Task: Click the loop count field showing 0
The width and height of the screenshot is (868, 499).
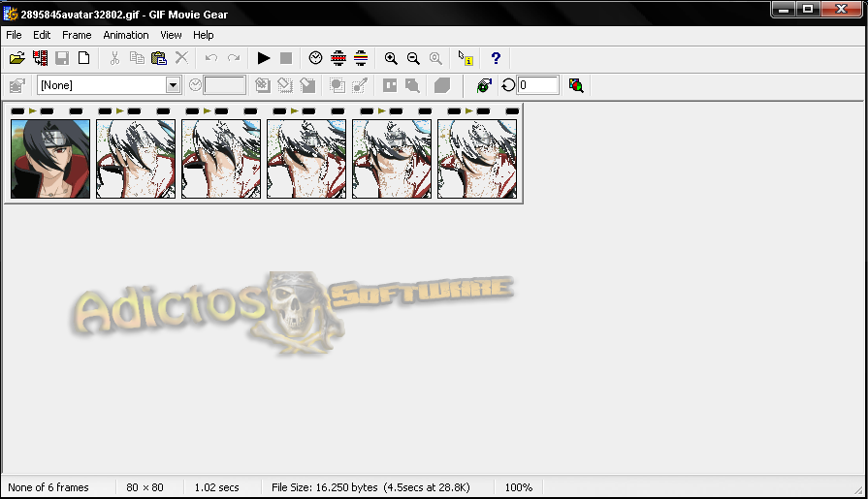Action: pos(537,85)
